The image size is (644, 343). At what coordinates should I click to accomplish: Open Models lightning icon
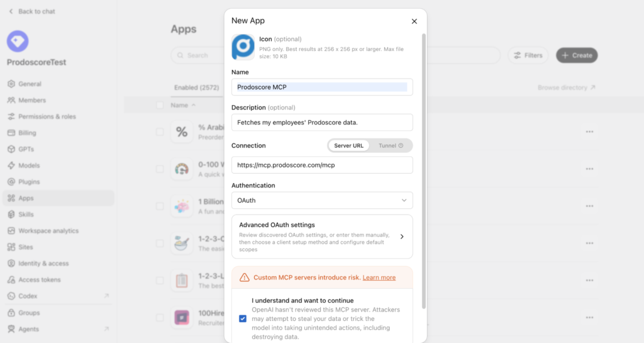11,166
